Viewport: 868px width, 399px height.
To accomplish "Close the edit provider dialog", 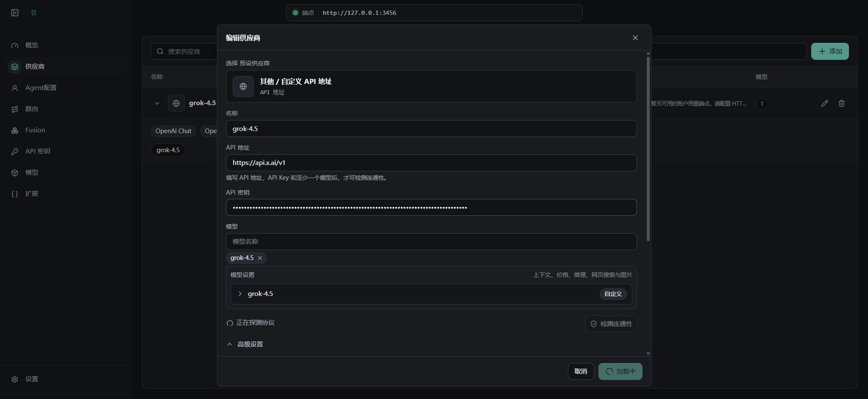I will tap(635, 38).
